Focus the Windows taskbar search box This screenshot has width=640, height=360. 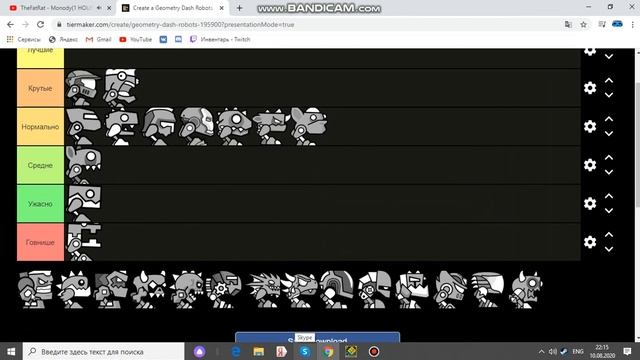[104, 351]
